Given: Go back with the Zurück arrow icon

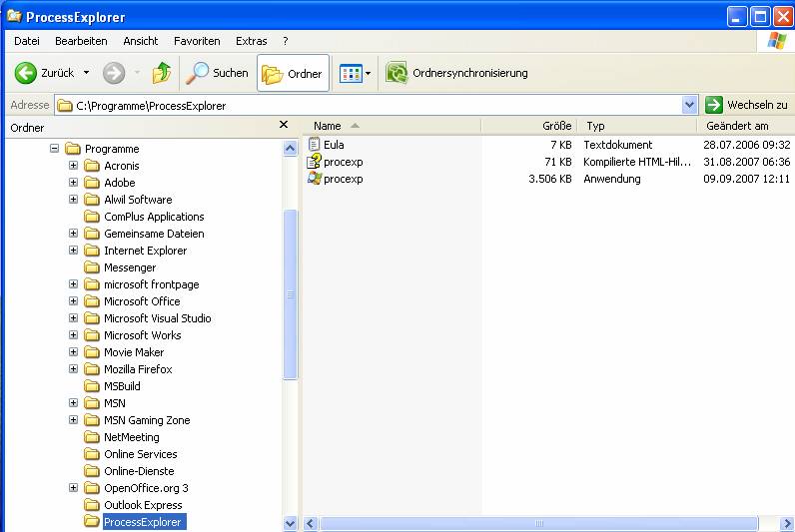Looking at the screenshot, I should [25, 73].
